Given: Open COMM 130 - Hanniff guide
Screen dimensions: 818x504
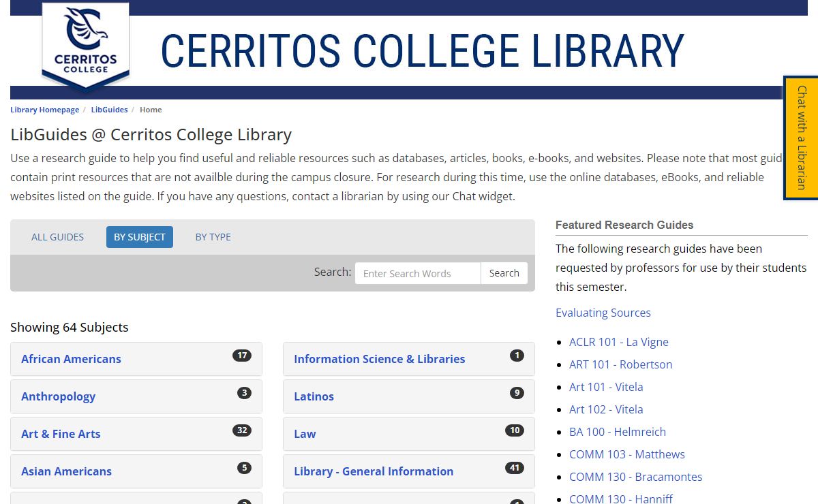Looking at the screenshot, I should click(621, 499).
